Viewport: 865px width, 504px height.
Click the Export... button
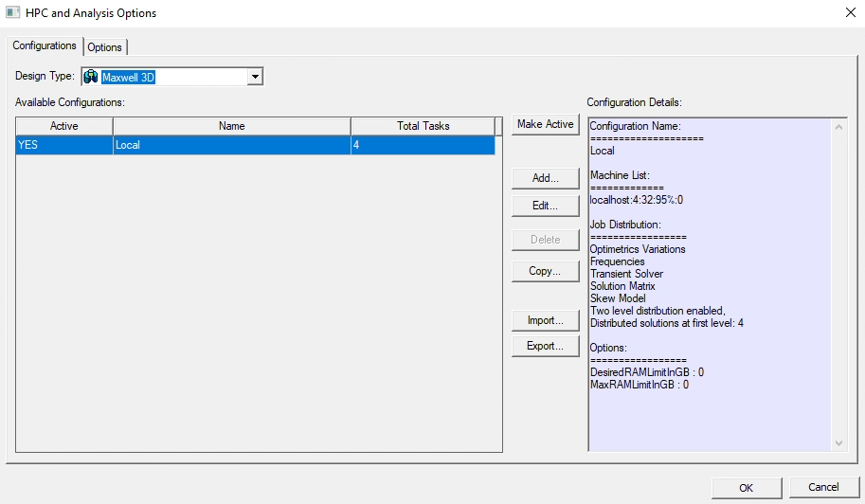click(x=545, y=347)
